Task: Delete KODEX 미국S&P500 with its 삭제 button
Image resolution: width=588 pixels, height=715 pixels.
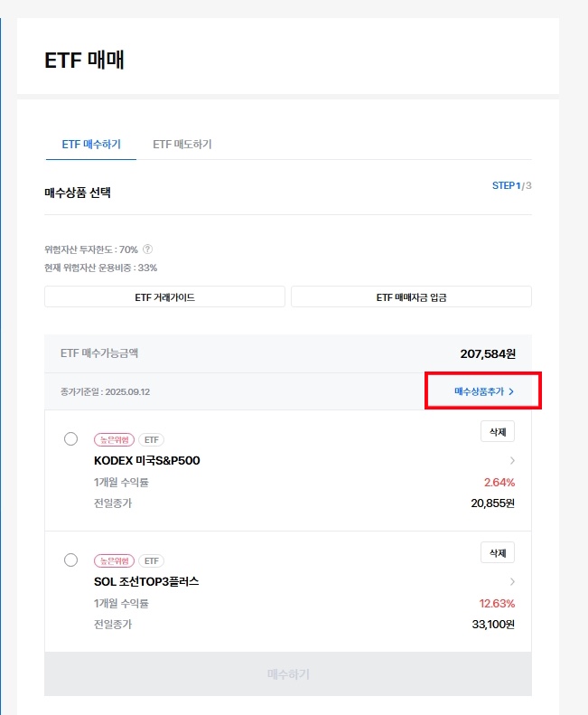Action: coord(497,432)
